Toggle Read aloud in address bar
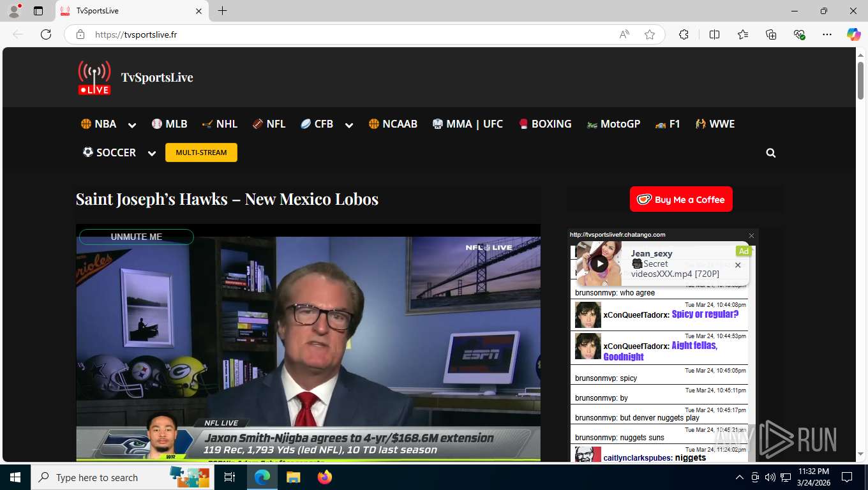The image size is (868, 490). click(624, 34)
